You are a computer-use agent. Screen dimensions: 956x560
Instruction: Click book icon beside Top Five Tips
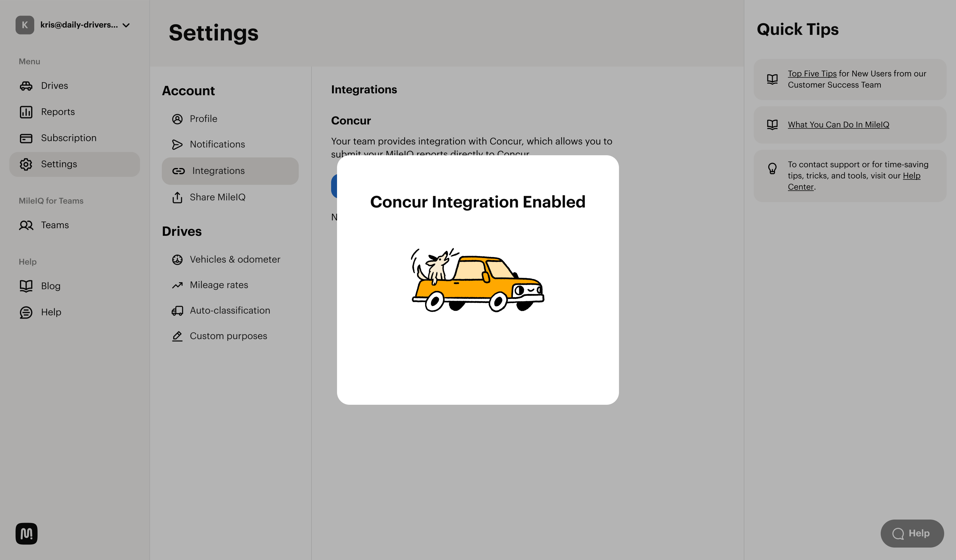tap(772, 79)
